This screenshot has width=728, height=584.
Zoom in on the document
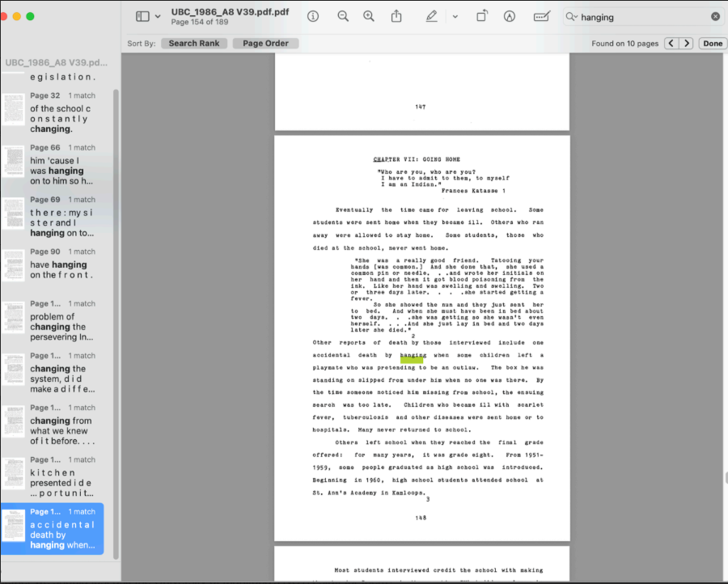pyautogui.click(x=369, y=16)
